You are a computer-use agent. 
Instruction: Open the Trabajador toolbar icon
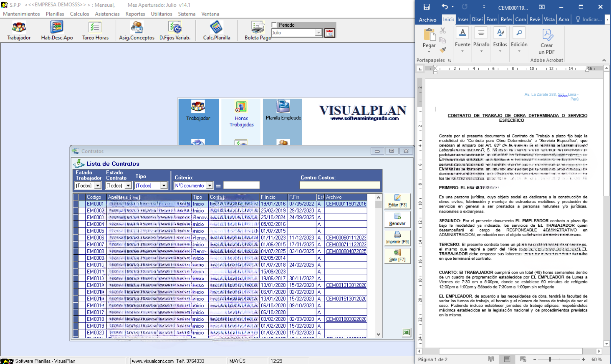point(19,30)
